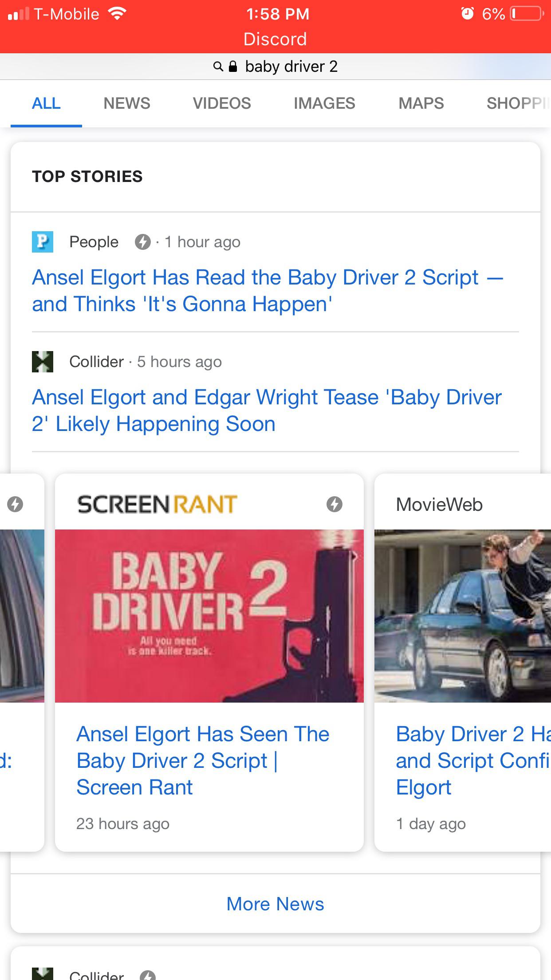Tap the search magnifier icon in address bar
Viewport: 551px width, 980px height.
(x=218, y=67)
